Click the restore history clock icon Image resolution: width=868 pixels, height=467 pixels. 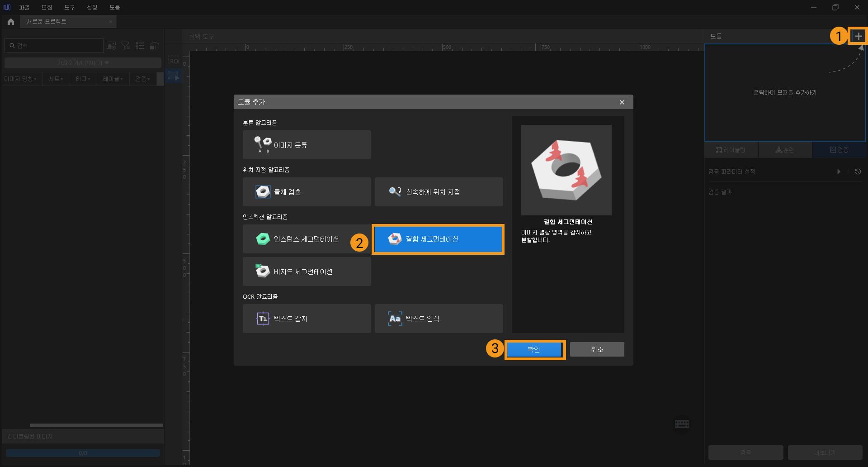click(x=858, y=172)
